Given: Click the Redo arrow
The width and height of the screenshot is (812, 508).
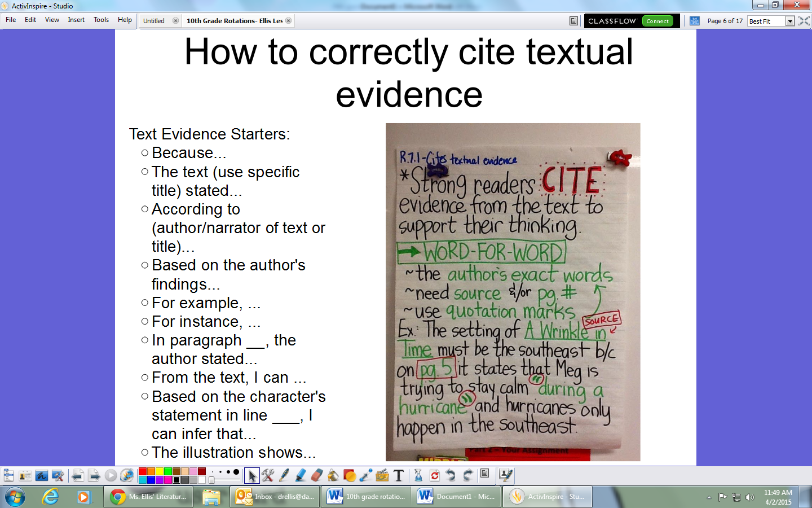Looking at the screenshot, I should coord(467,476).
